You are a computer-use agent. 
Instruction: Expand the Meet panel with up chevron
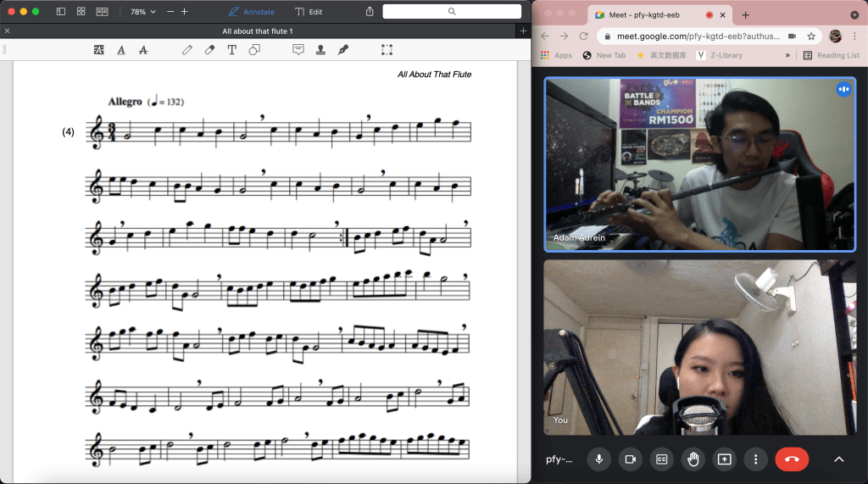[x=839, y=459]
